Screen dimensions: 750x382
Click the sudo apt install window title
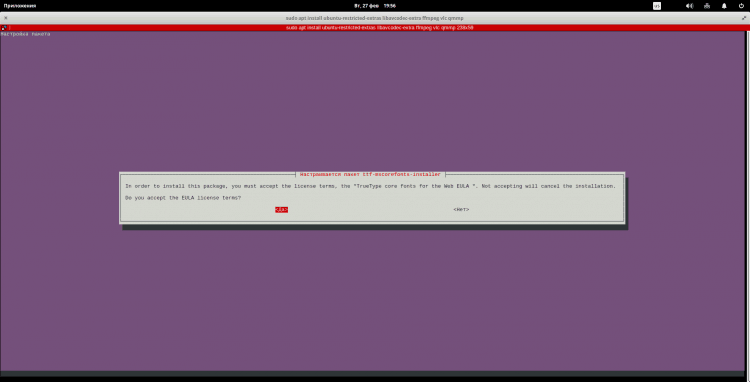[375, 18]
